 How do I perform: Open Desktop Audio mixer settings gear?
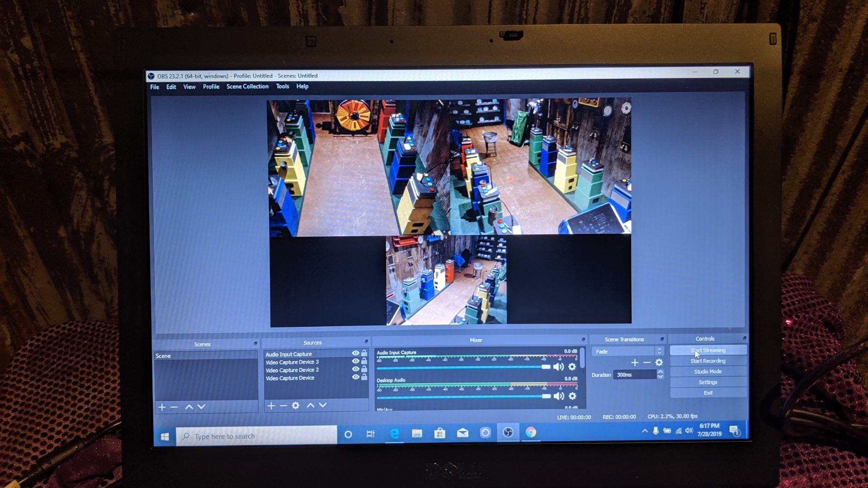point(572,396)
